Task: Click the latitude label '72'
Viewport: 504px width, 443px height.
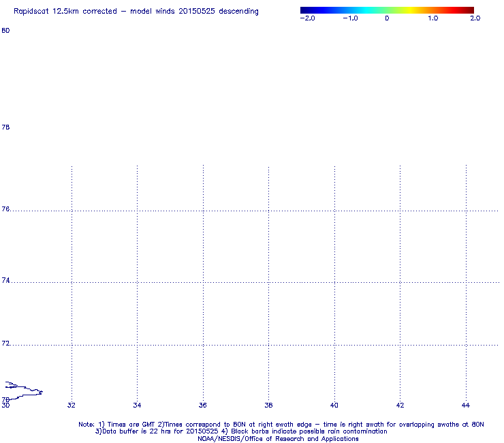Action: 5,343
